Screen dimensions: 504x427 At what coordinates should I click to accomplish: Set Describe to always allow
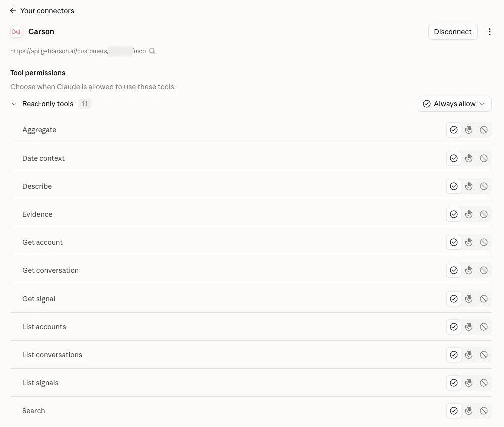[453, 186]
